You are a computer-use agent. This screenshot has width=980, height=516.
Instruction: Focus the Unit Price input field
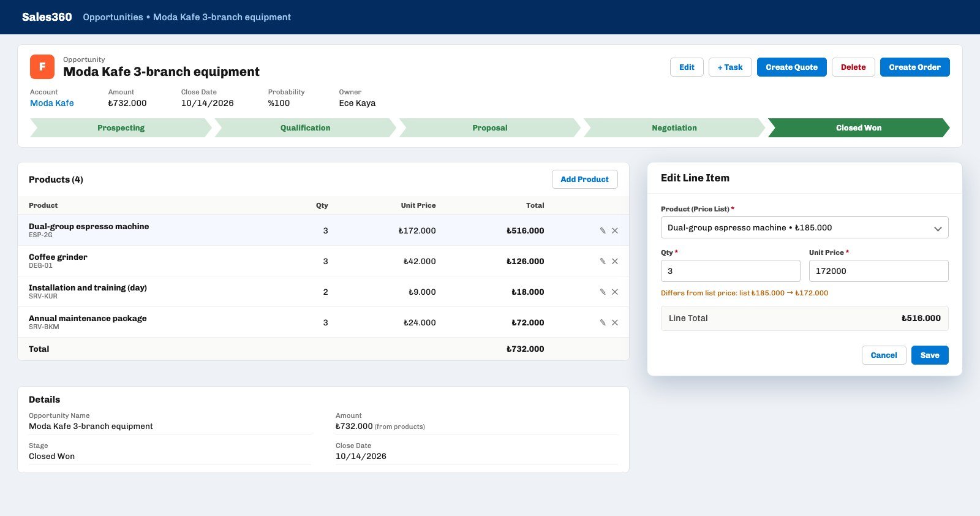point(878,271)
